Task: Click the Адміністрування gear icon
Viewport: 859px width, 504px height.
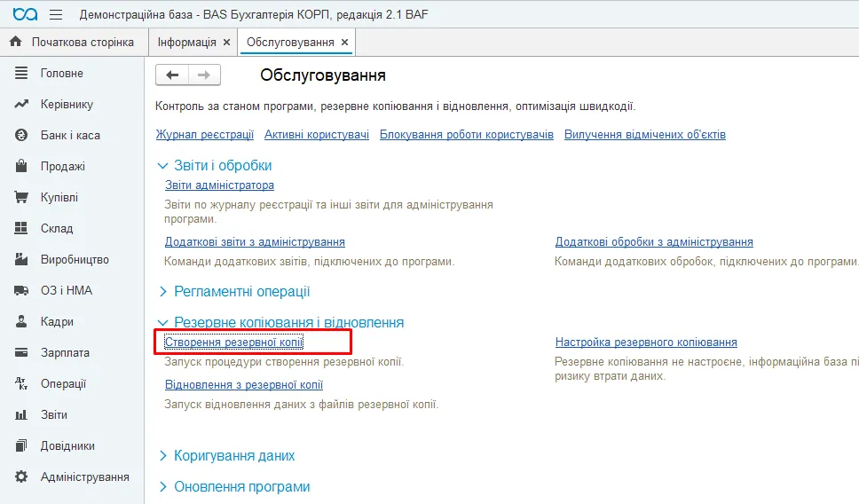Action: (20, 476)
